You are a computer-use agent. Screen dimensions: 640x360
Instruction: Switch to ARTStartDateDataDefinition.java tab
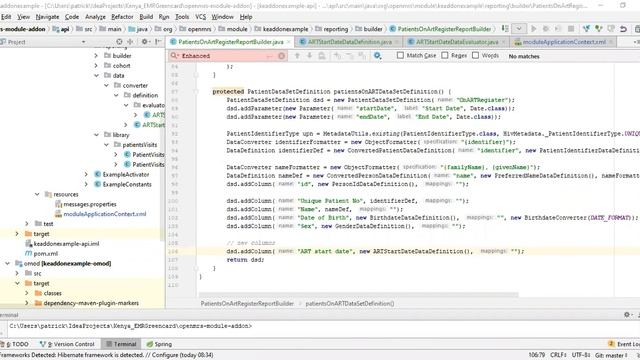[349, 42]
